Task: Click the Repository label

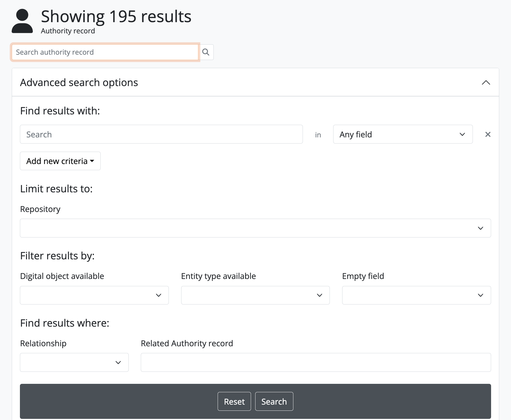Action: [x=40, y=209]
